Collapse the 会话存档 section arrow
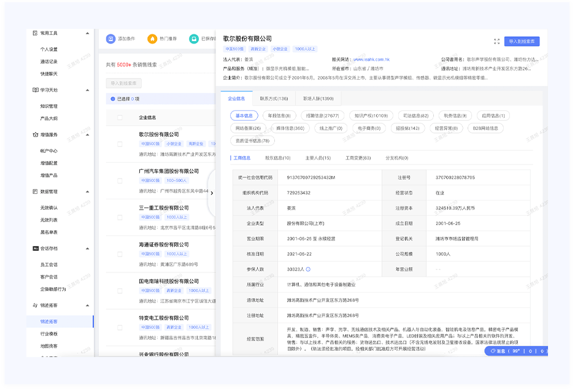The image size is (575, 392). [x=87, y=248]
